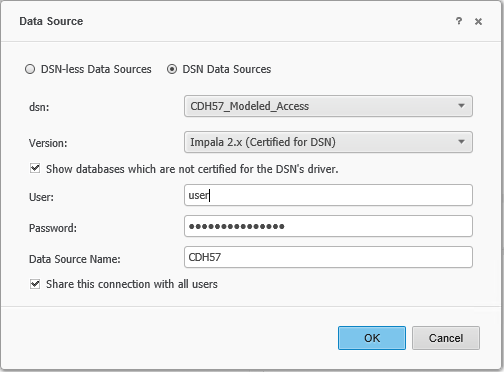Close the Data Source dialog
The image size is (504, 372).
[478, 22]
